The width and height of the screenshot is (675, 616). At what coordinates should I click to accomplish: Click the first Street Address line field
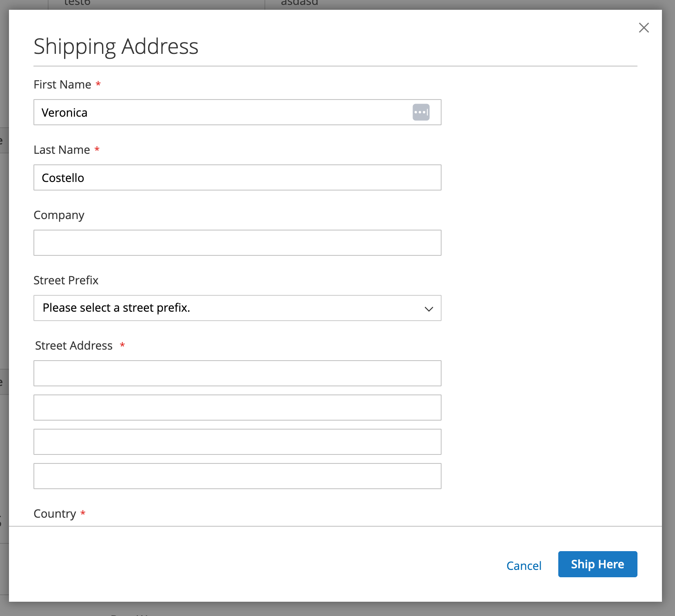[x=237, y=373]
